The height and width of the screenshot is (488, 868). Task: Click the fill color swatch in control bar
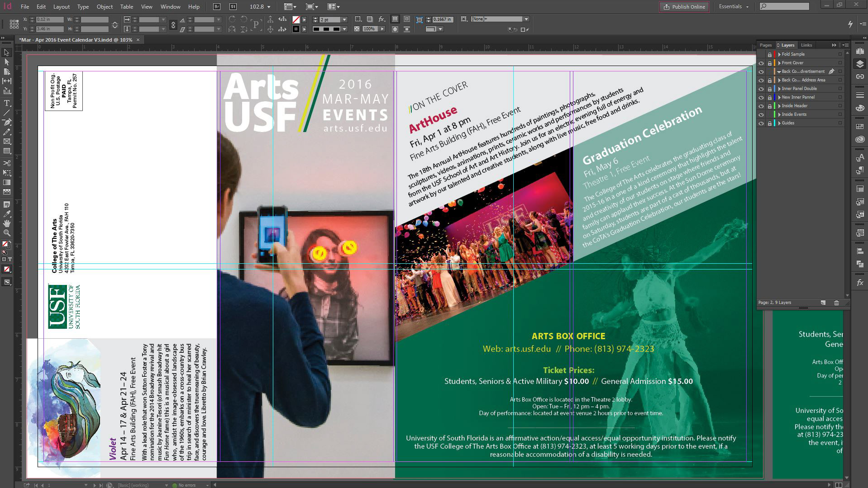tap(296, 20)
